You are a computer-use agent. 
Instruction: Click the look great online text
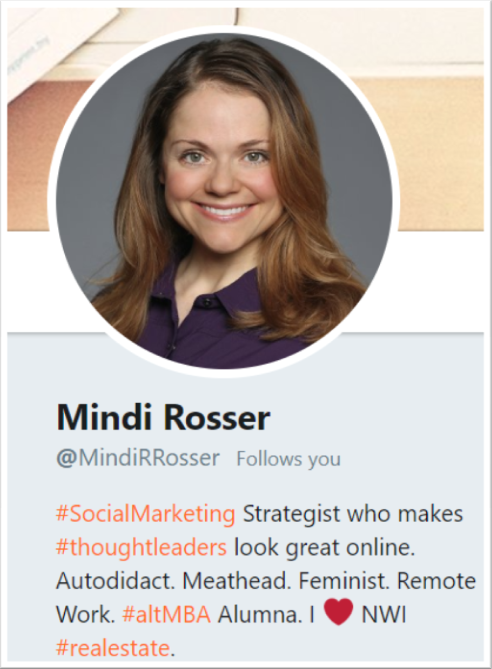[x=325, y=547]
